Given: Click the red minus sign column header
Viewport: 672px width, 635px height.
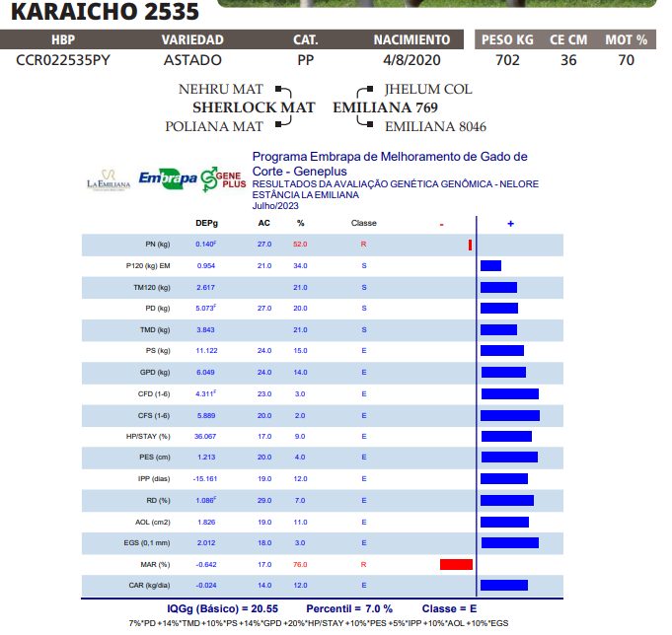Looking at the screenshot, I should point(441,224).
